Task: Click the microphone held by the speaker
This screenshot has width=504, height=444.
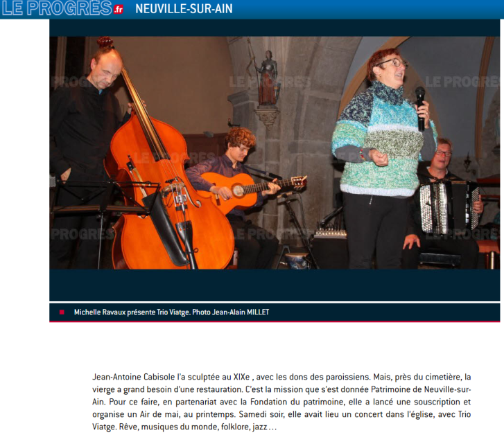Action: coord(420,109)
